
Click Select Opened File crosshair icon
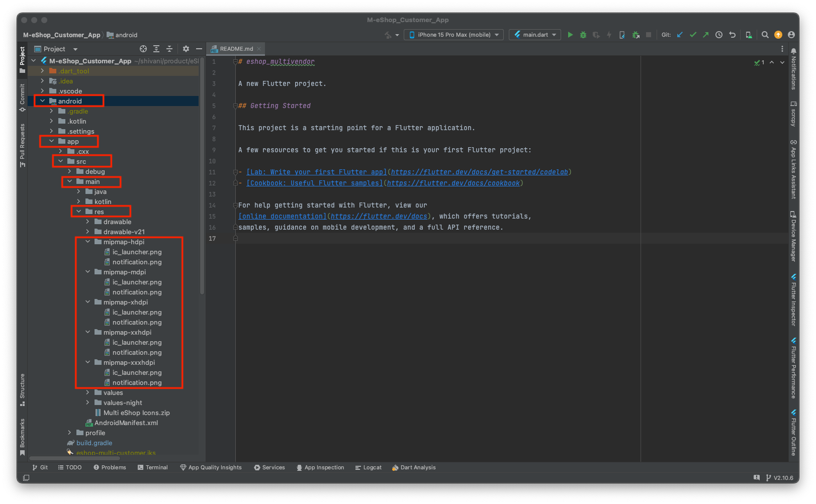(143, 49)
